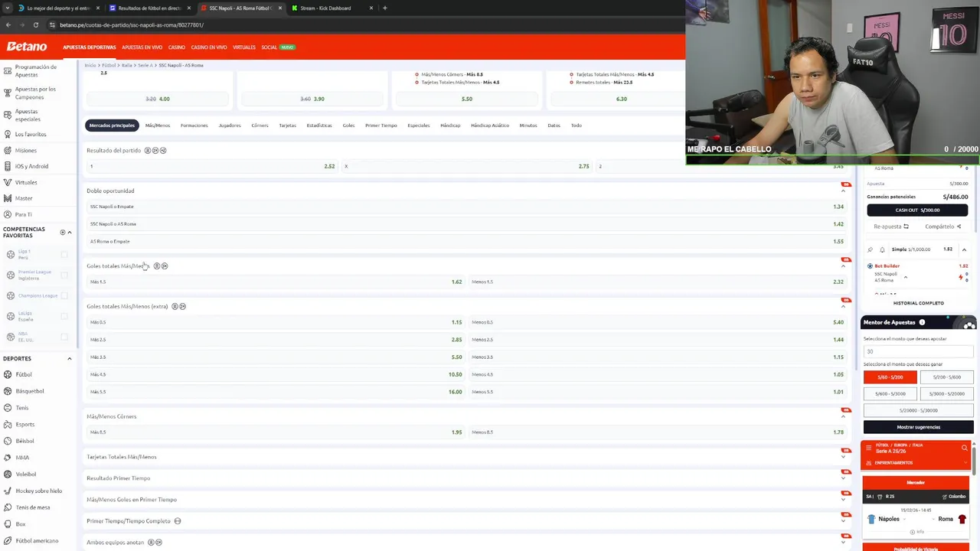Click the search icon in Serie A widget

[x=964, y=448]
